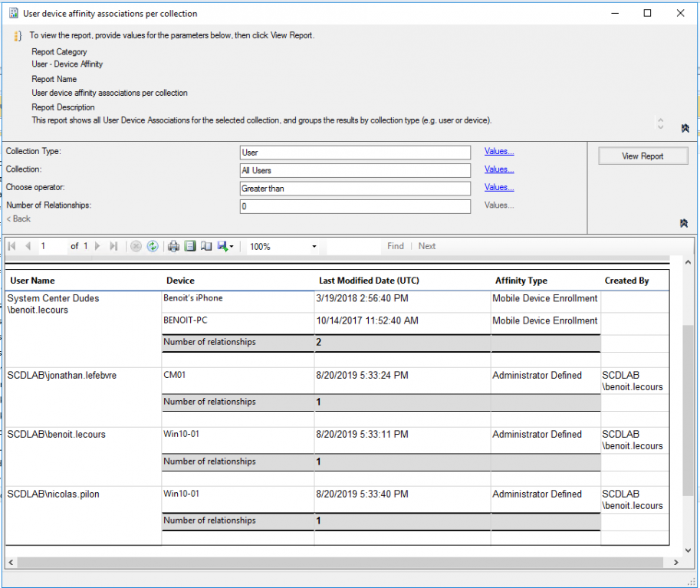
Task: Jump to first page arrow
Action: [12, 246]
